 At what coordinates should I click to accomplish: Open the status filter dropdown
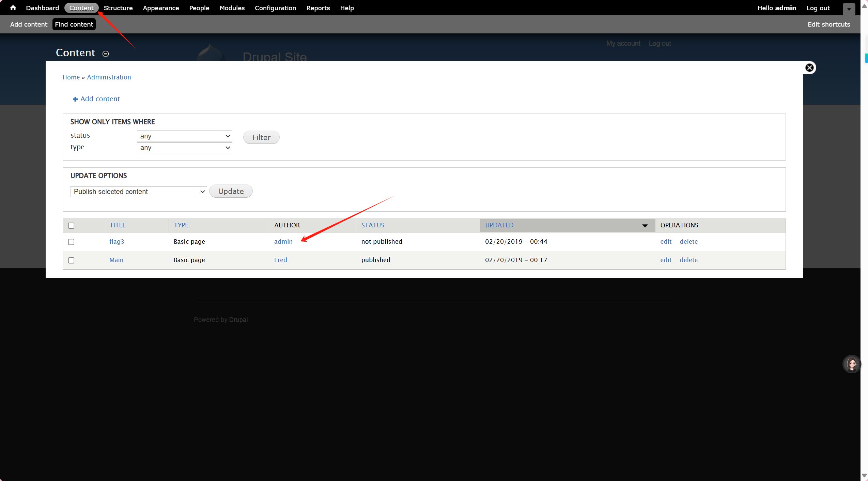pos(184,136)
